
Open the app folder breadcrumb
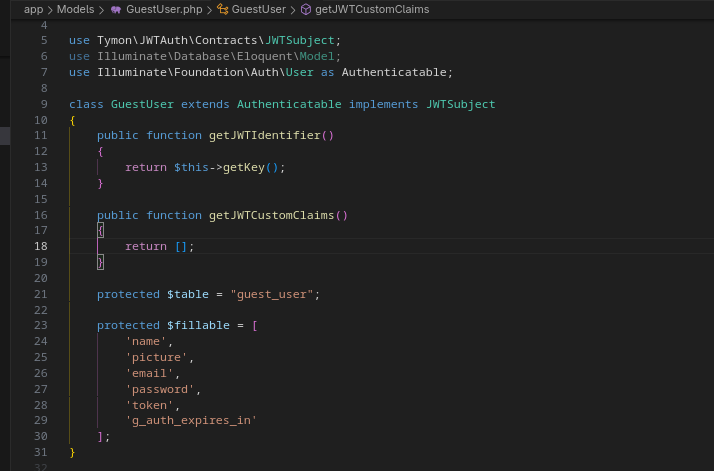pyautogui.click(x=33, y=9)
